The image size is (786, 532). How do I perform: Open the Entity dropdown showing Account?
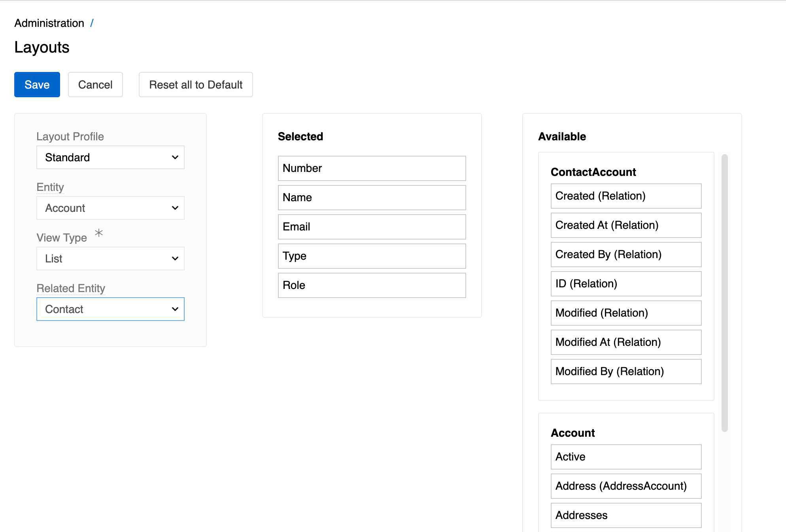(x=110, y=208)
